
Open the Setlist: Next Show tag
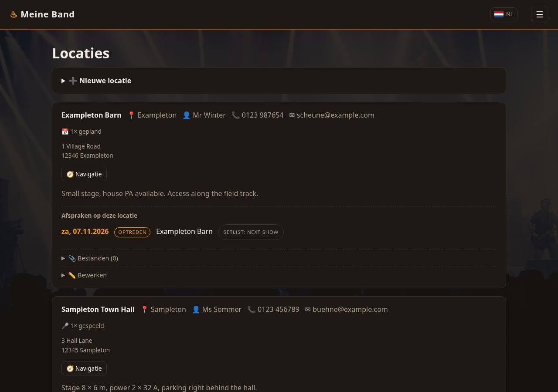tap(251, 232)
